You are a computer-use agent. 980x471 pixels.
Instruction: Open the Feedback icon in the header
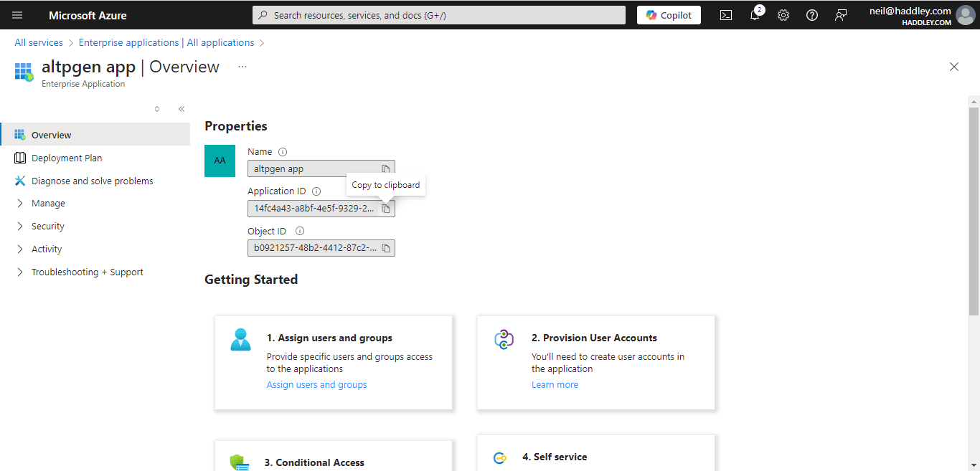pyautogui.click(x=841, y=15)
